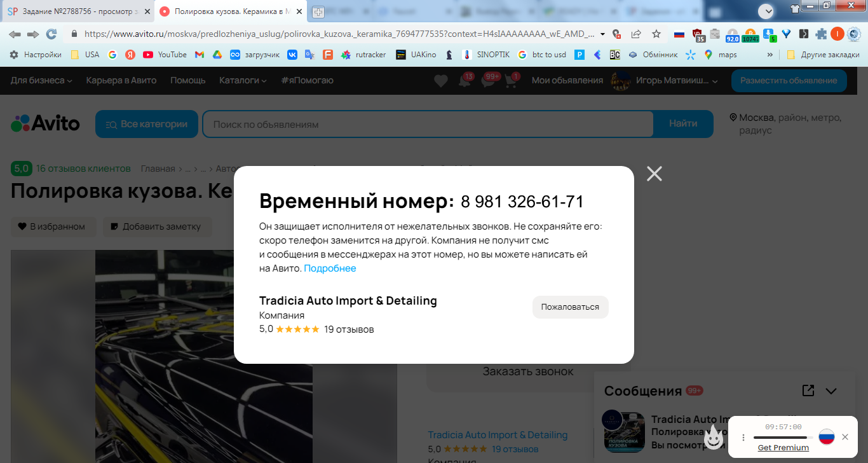Viewport: 868px width, 463px height.
Task: Reload the page with the refresh icon
Action: (x=51, y=34)
